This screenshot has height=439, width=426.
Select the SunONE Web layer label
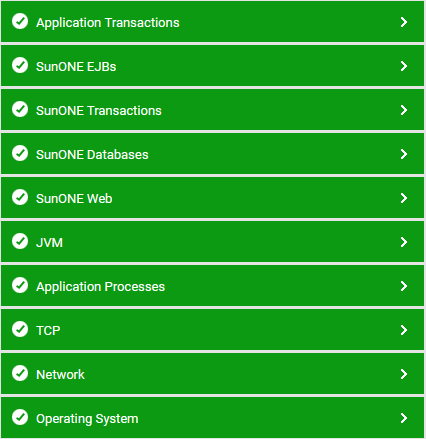[x=74, y=199]
